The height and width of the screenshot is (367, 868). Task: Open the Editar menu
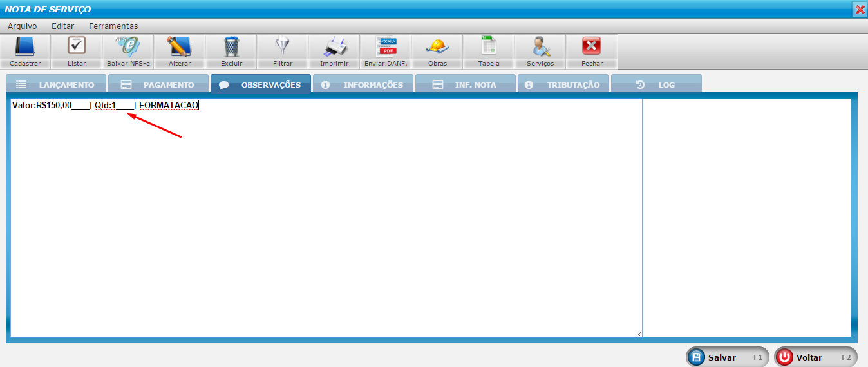pyautogui.click(x=63, y=26)
